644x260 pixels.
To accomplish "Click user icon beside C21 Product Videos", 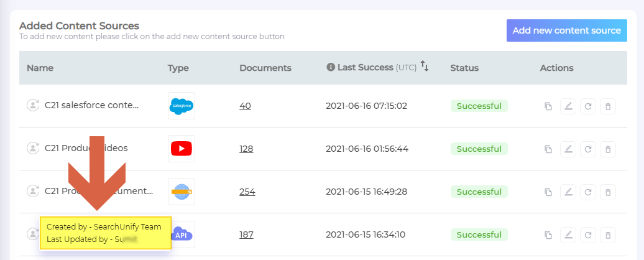I will coord(32,149).
